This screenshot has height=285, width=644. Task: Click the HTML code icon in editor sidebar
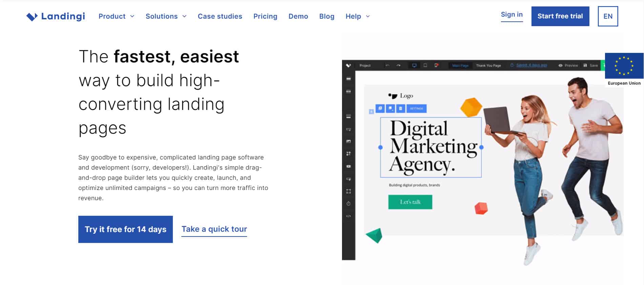[348, 216]
